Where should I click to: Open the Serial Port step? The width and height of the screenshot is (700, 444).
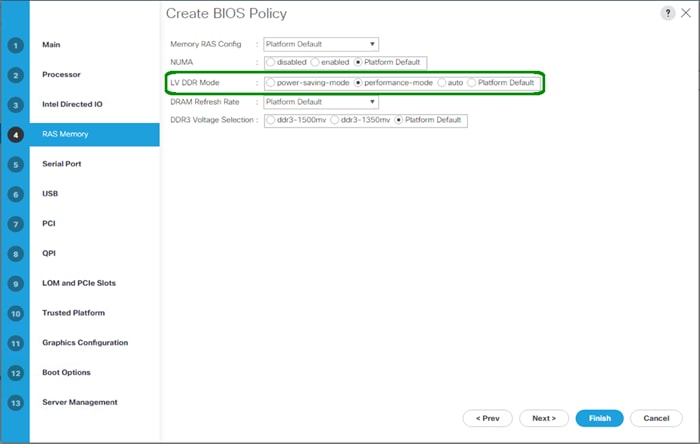(62, 164)
